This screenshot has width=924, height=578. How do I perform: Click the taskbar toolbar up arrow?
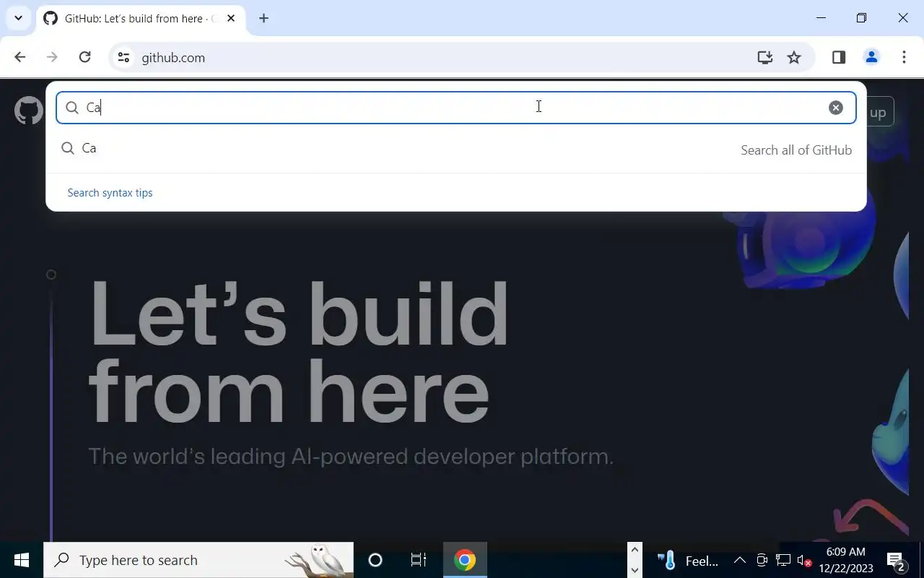point(635,550)
